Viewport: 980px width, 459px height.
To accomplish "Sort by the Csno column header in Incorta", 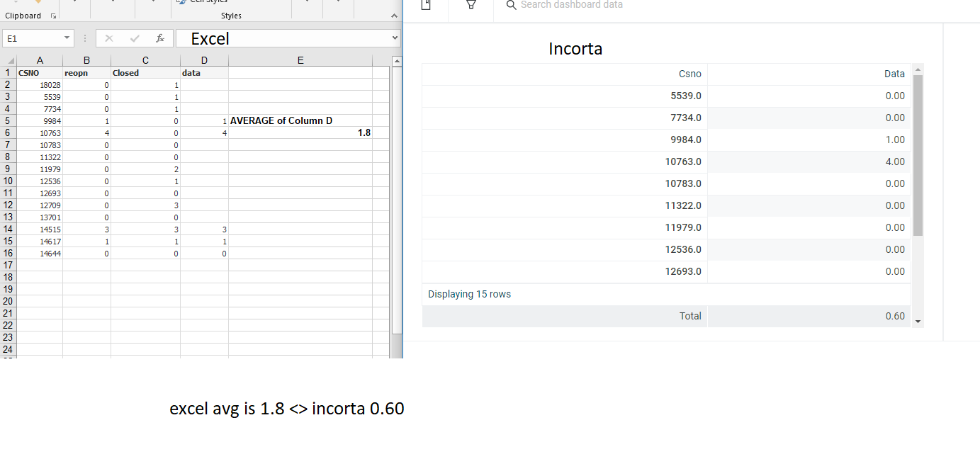I will coord(689,74).
